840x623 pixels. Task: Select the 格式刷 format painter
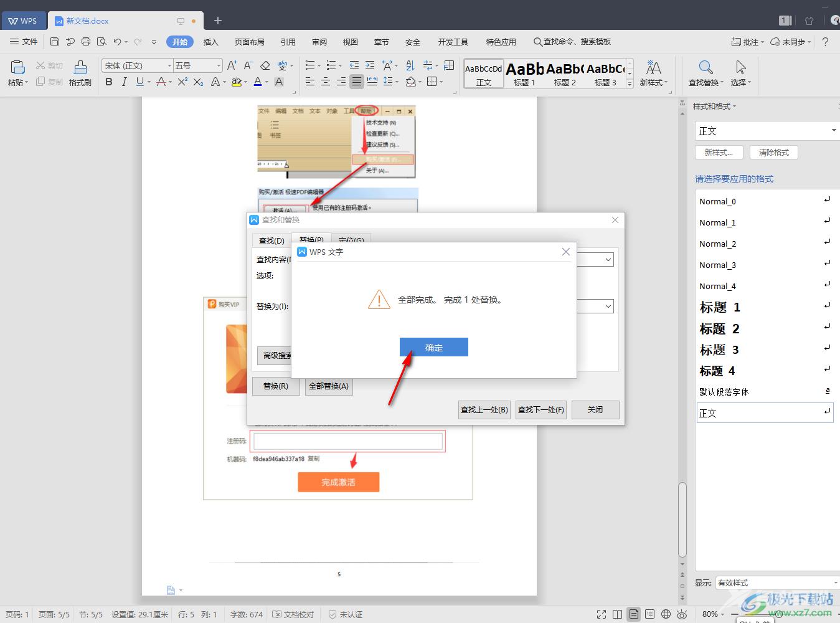[80, 73]
